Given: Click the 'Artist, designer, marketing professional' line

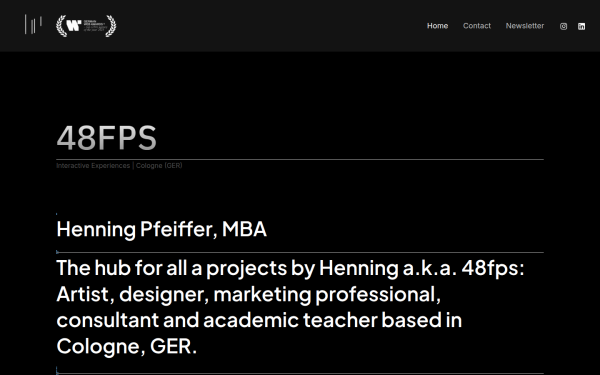Looking at the screenshot, I should tap(249, 294).
